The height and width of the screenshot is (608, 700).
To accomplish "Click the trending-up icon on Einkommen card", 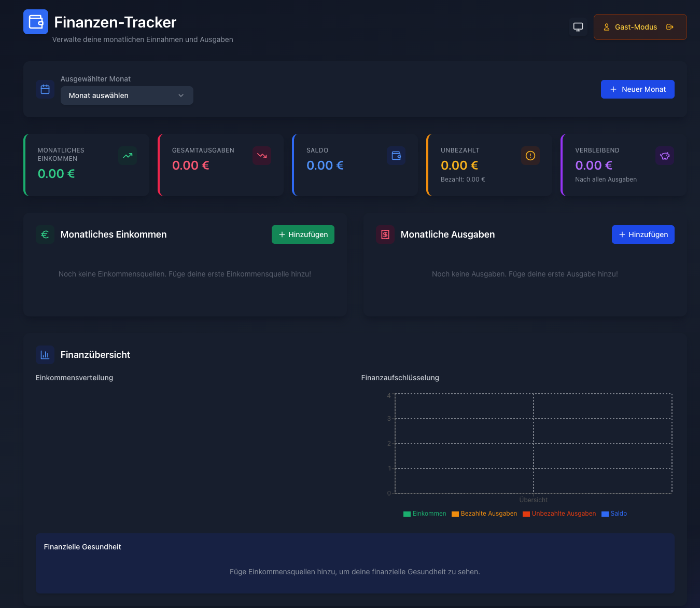I will [128, 156].
